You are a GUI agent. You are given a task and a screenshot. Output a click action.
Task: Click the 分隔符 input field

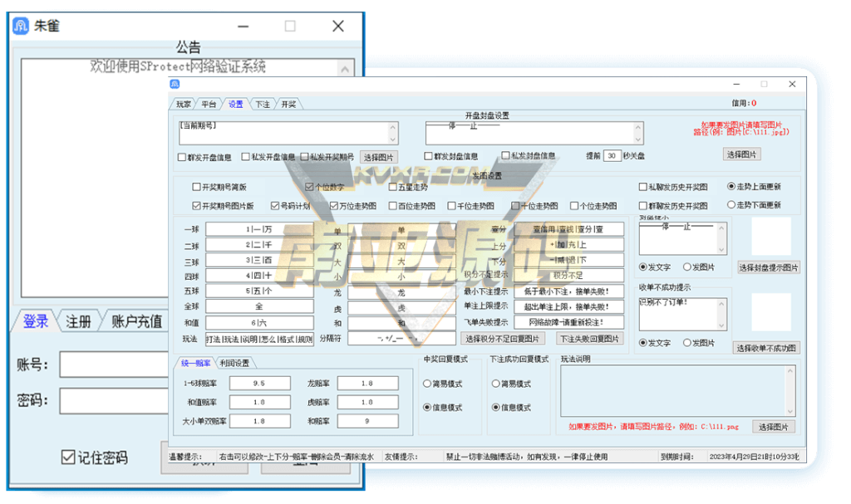[401, 339]
